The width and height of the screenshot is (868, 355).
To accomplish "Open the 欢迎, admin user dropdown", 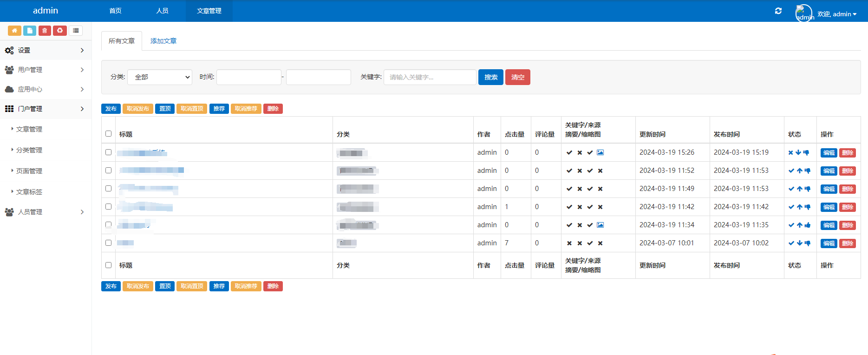I will click(837, 14).
